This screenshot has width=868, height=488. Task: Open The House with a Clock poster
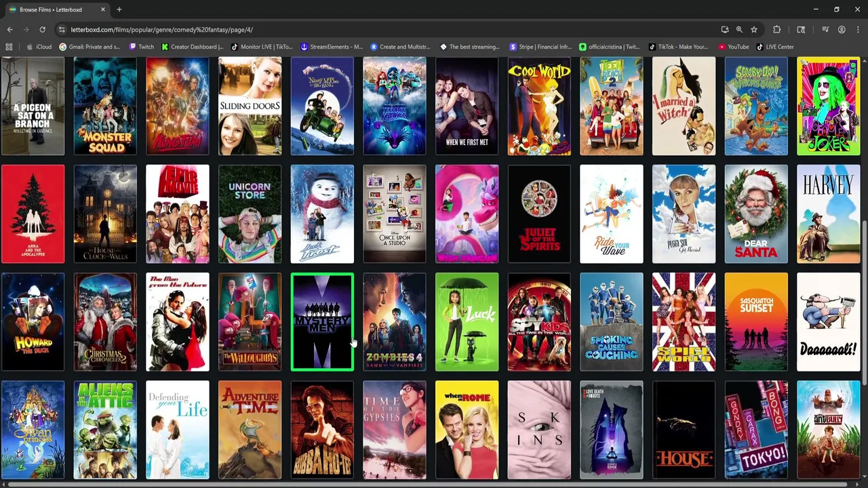click(x=105, y=214)
